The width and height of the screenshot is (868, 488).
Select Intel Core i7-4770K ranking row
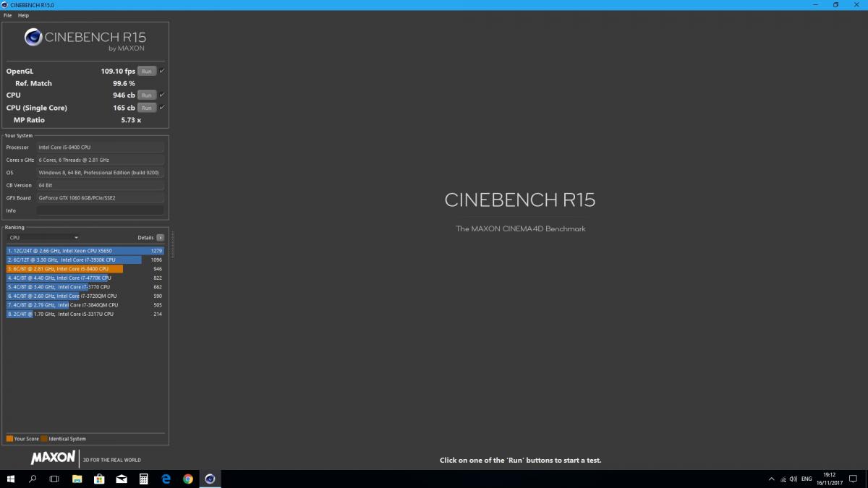(x=85, y=278)
